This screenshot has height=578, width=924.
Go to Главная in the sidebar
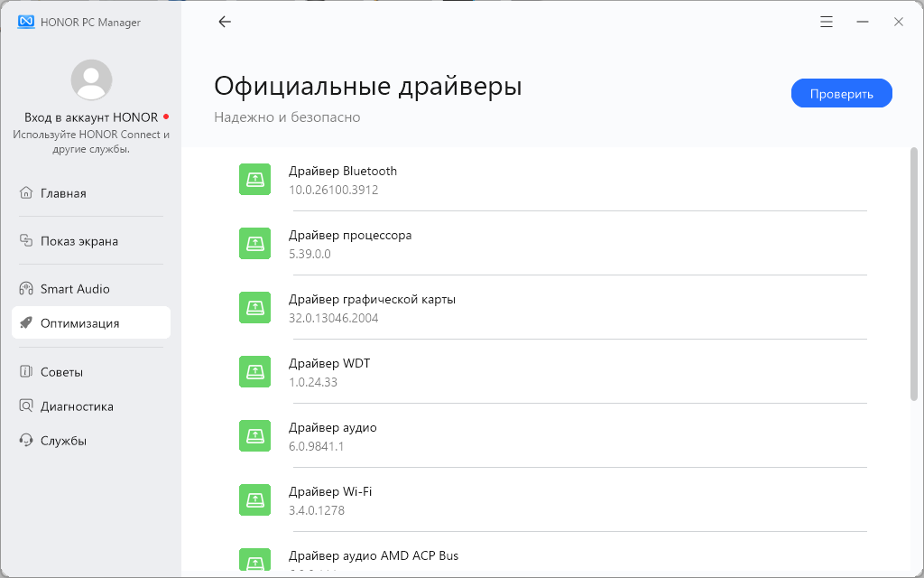[x=63, y=193]
